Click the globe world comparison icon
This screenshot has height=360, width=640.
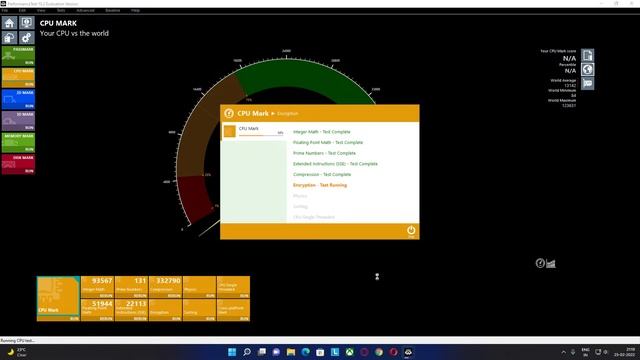[587, 69]
